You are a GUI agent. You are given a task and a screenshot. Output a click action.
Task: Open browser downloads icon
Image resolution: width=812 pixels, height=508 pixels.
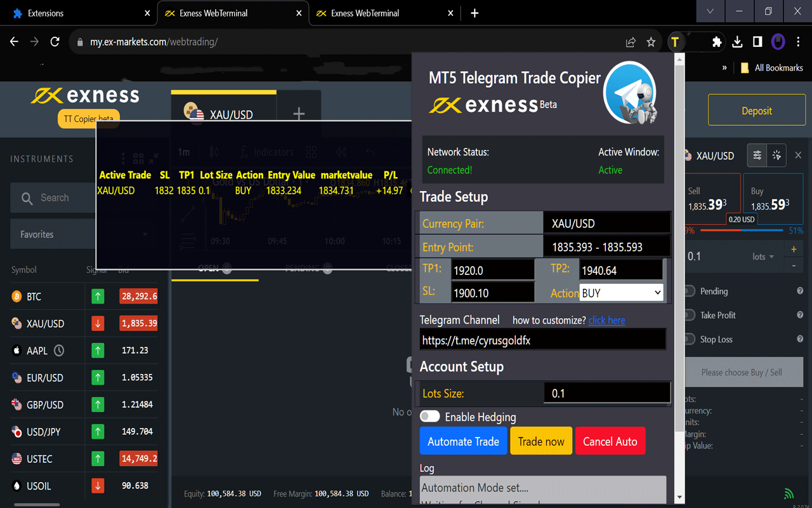point(737,42)
